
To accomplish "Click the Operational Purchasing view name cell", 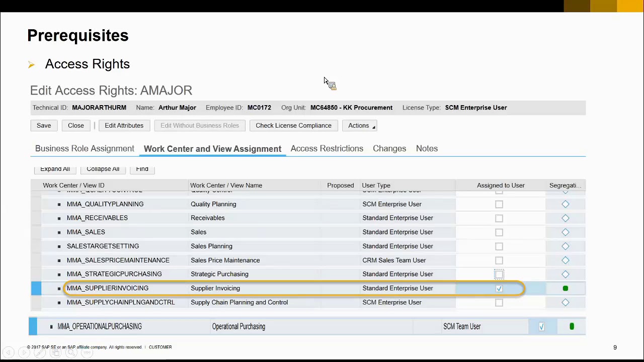I will (x=238, y=327).
